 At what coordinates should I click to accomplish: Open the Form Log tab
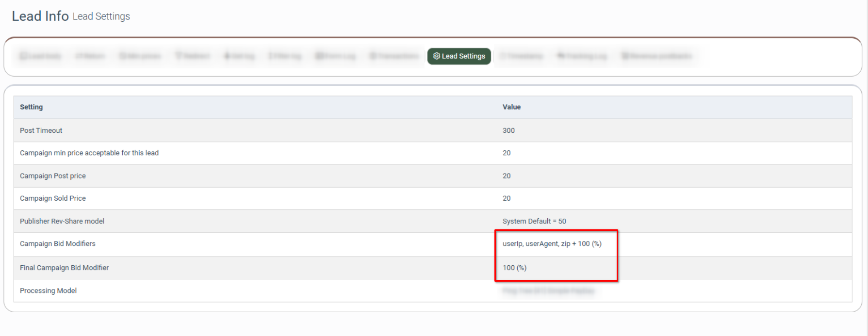tap(335, 56)
